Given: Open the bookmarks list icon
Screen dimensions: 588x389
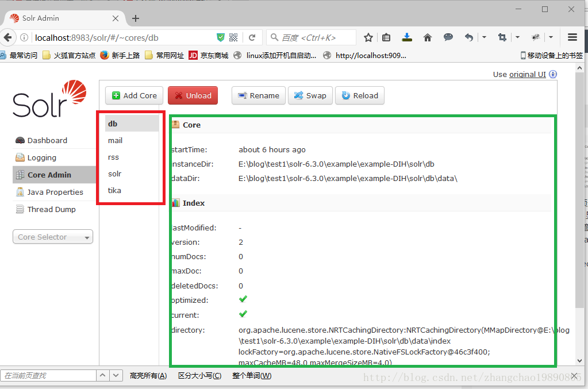Looking at the screenshot, I should click(x=386, y=37).
